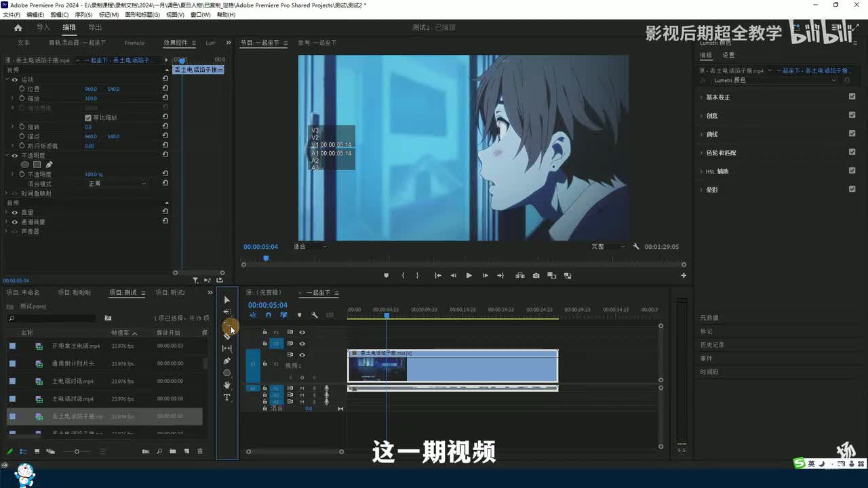Step forward one frame
This screenshot has width=868, height=488.
[485, 276]
